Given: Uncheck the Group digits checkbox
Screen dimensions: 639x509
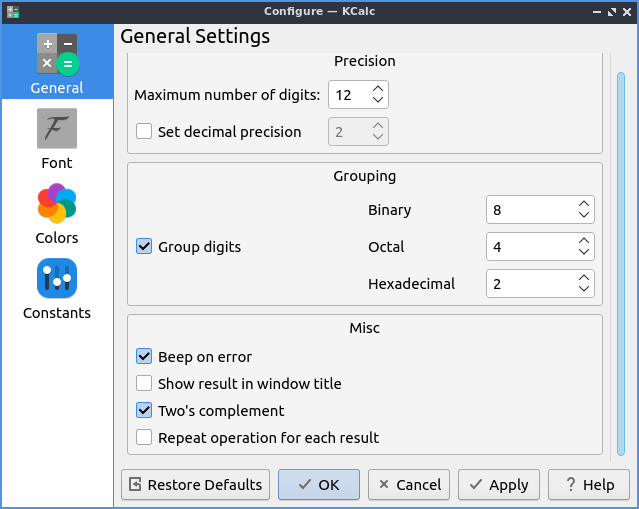Looking at the screenshot, I should (x=144, y=246).
